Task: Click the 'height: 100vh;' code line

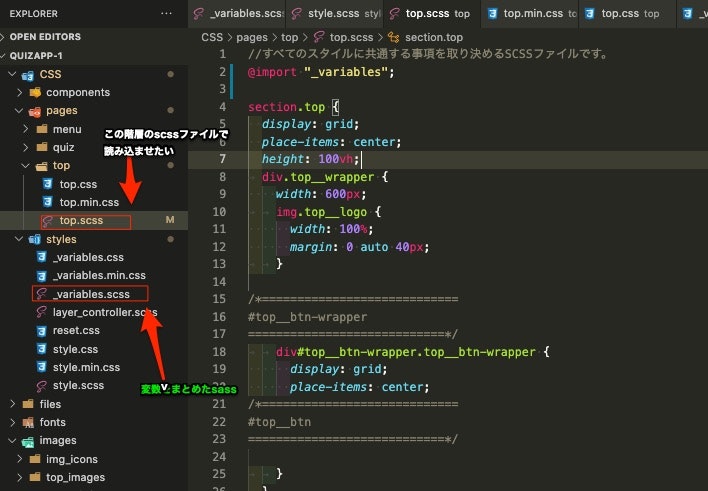Action: tap(310, 159)
